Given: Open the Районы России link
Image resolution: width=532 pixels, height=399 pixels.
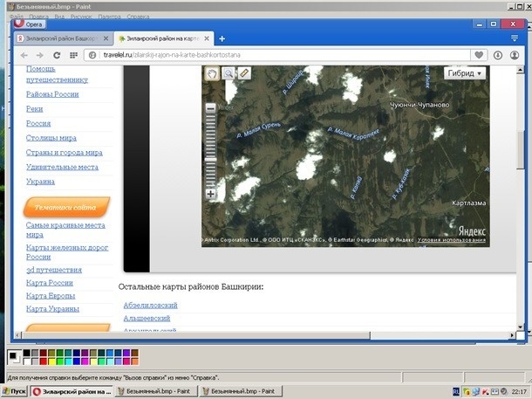Looking at the screenshot, I should tap(52, 94).
